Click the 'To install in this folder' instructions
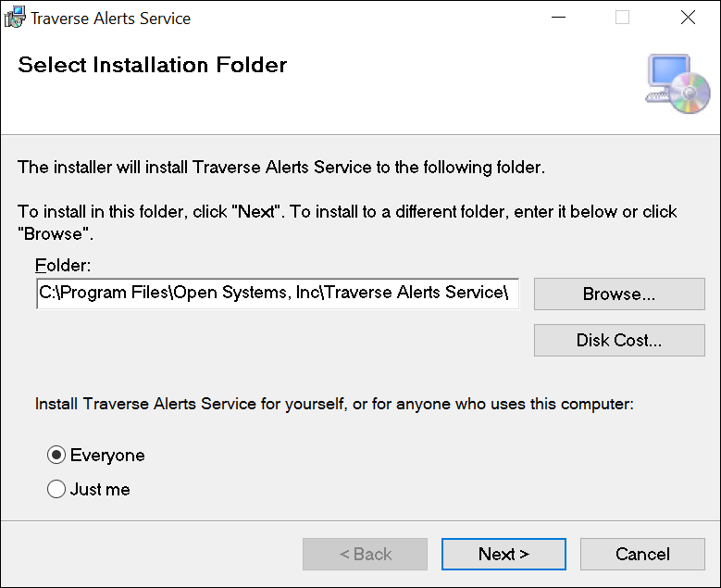721x588 pixels. click(347, 212)
